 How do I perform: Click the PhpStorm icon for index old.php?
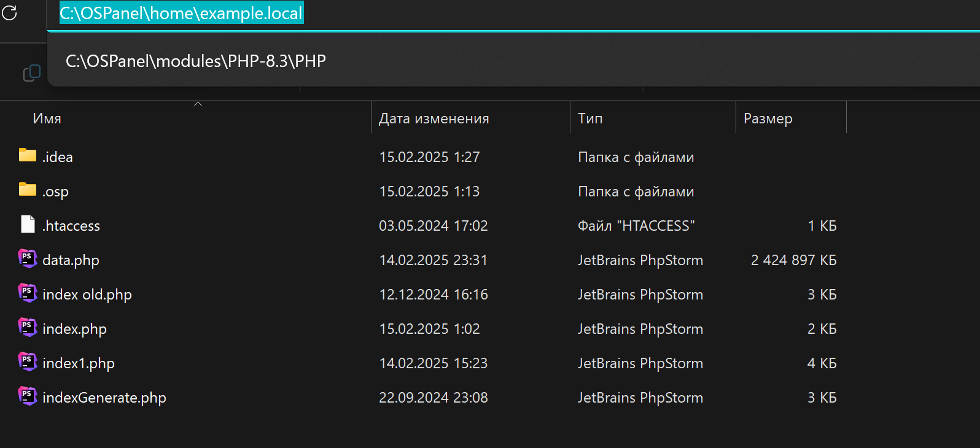pos(28,293)
